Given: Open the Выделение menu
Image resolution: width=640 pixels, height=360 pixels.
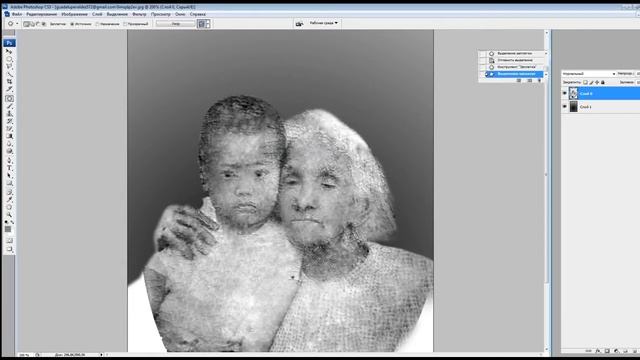Looking at the screenshot, I should coord(117,14).
